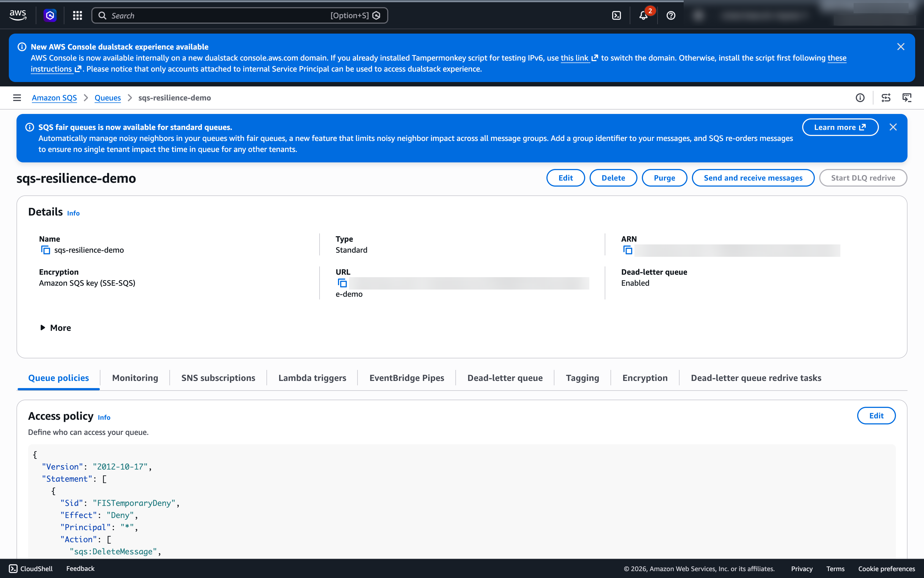924x578 pixels.
Task: Open the Encryption tab
Action: click(x=645, y=378)
